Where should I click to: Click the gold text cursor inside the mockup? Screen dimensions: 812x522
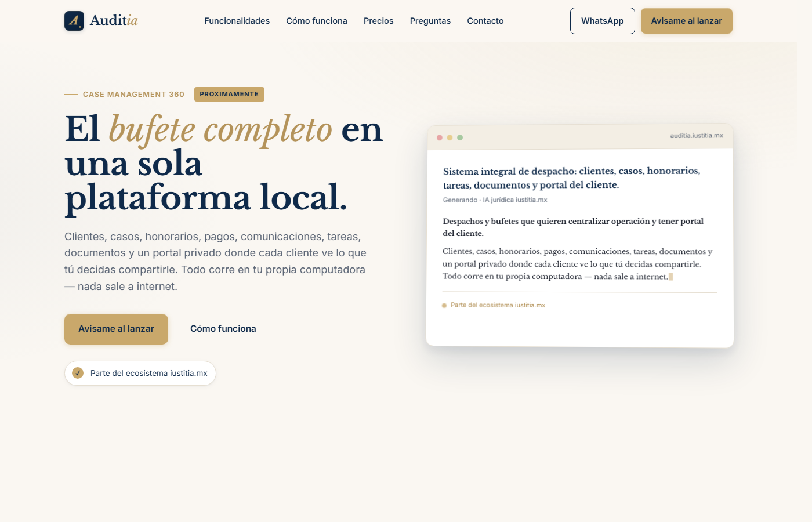point(671,277)
